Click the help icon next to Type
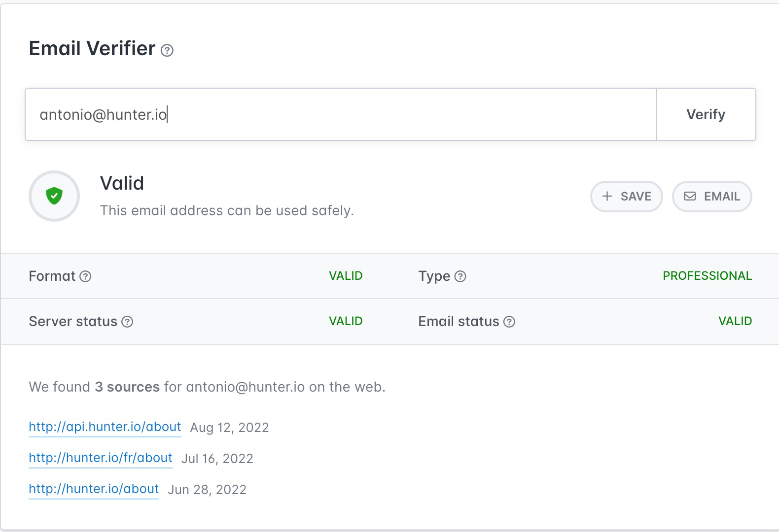Screen dimensions: 779x532 (x=460, y=276)
